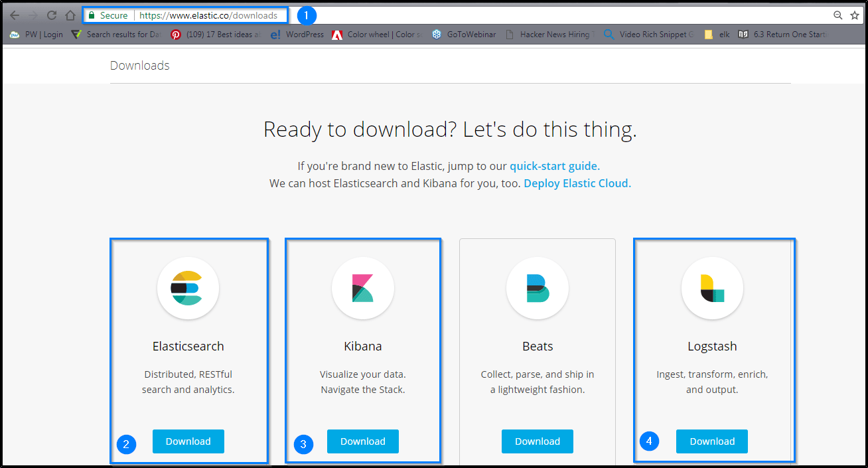Click the Kibana logo icon

(363, 288)
